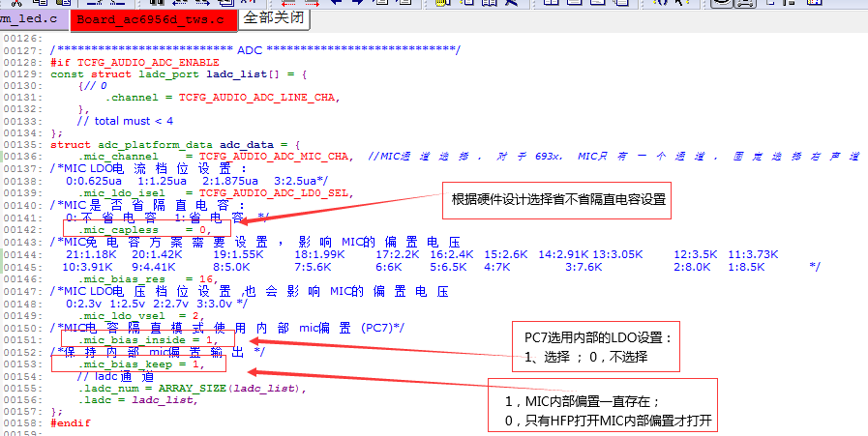This screenshot has width=868, height=436.
Task: Click the '10:3.91K 9:4.41K' bias resistor comment line
Action: [x=441, y=267]
